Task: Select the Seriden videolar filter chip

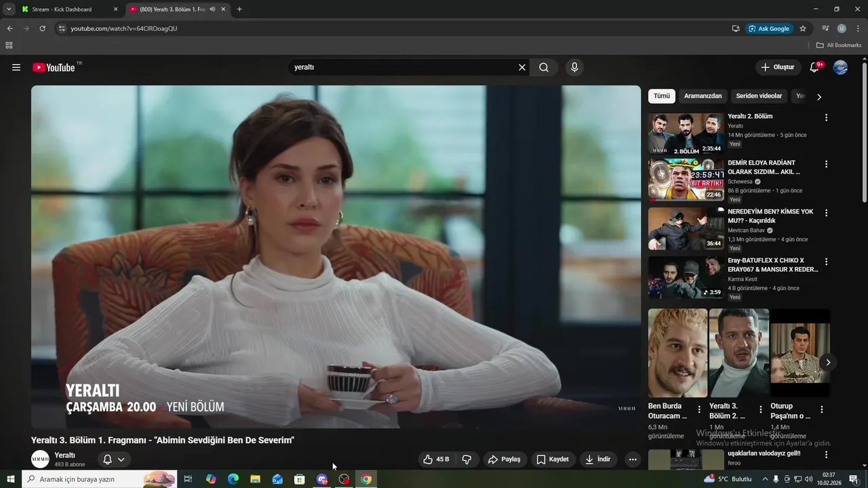Action: 759,96
